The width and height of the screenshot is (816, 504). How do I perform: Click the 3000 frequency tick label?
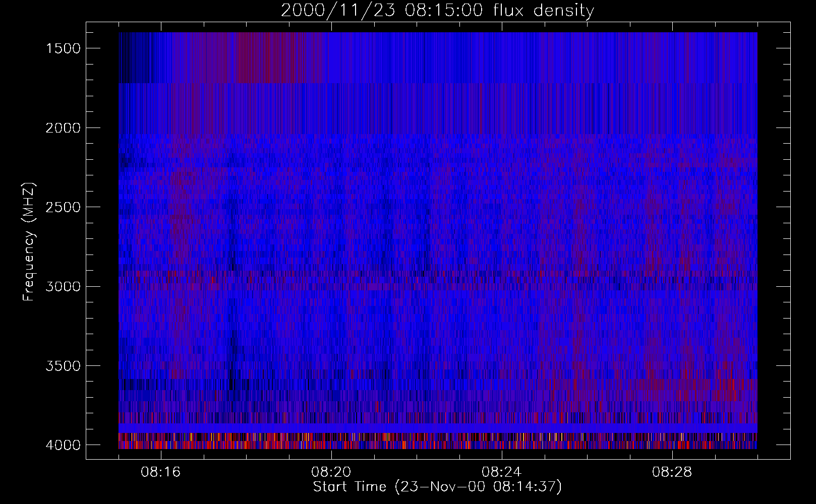(63, 287)
